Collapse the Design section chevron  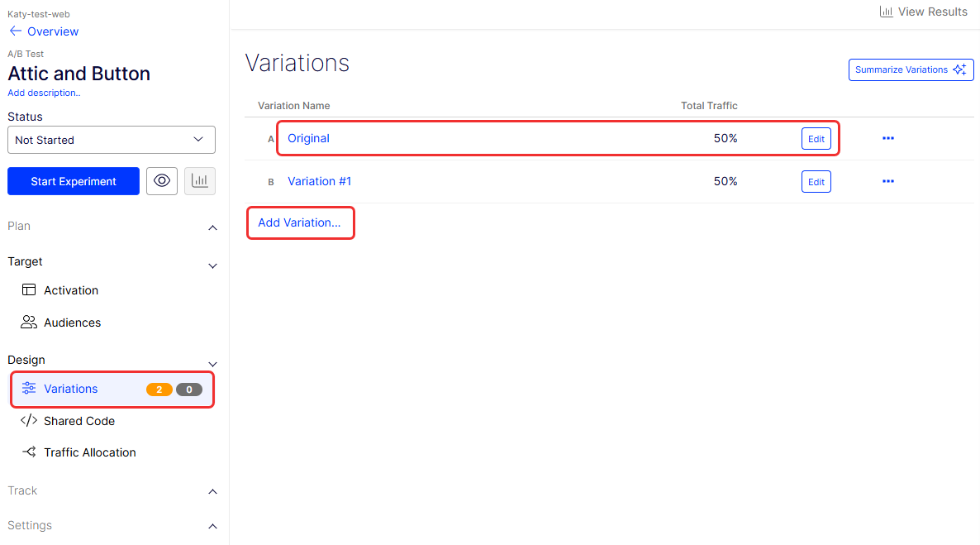[x=212, y=364]
